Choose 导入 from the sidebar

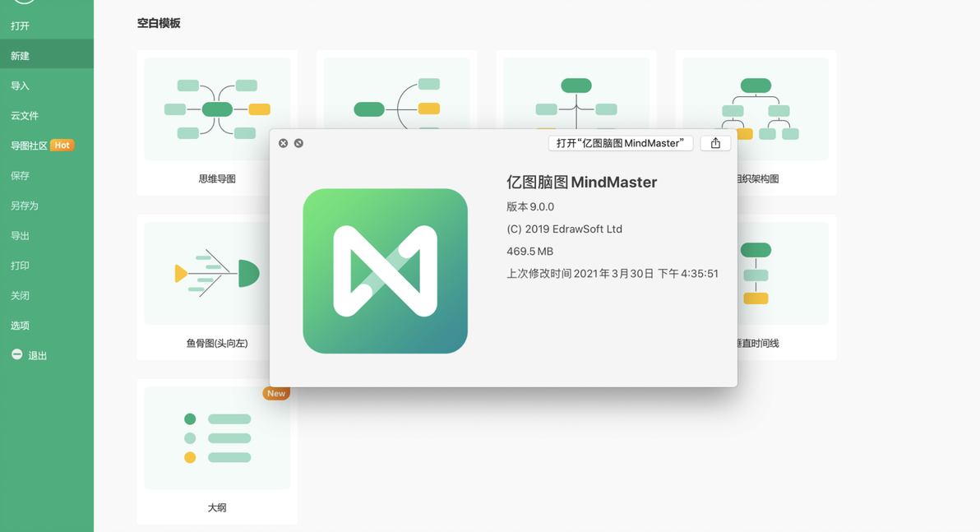(x=20, y=86)
